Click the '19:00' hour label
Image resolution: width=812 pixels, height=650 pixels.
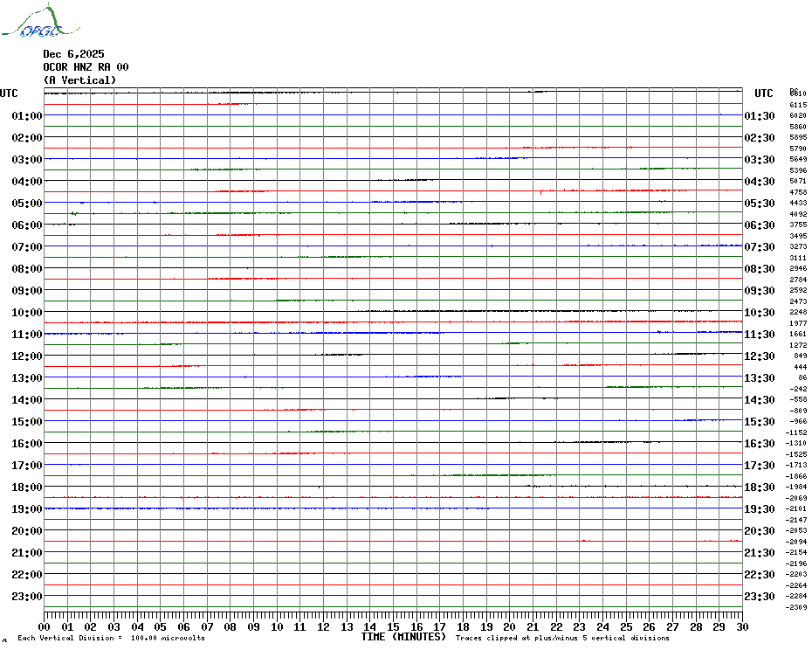[x=27, y=509]
